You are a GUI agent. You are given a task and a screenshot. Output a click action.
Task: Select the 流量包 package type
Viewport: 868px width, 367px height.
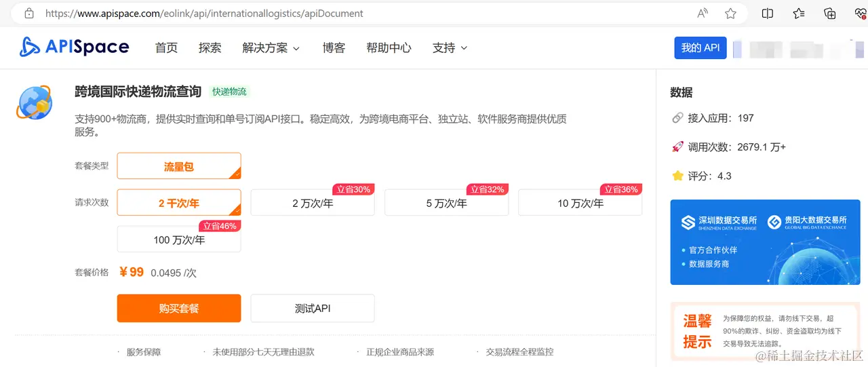point(179,166)
